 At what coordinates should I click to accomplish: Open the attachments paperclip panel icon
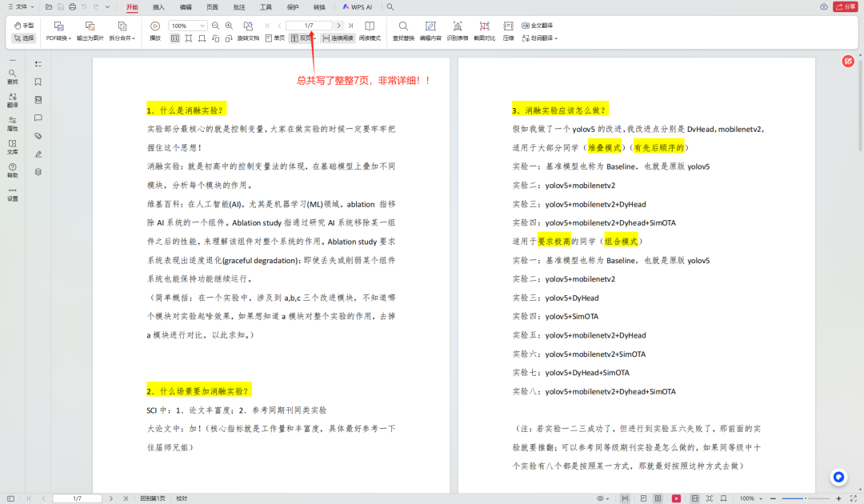click(38, 136)
